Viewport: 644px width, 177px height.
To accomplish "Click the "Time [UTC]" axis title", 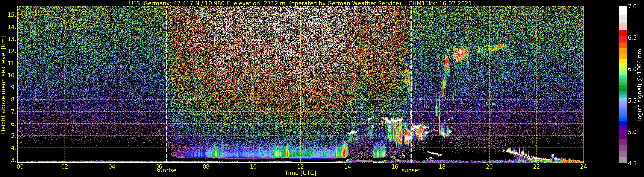I will [x=300, y=173].
